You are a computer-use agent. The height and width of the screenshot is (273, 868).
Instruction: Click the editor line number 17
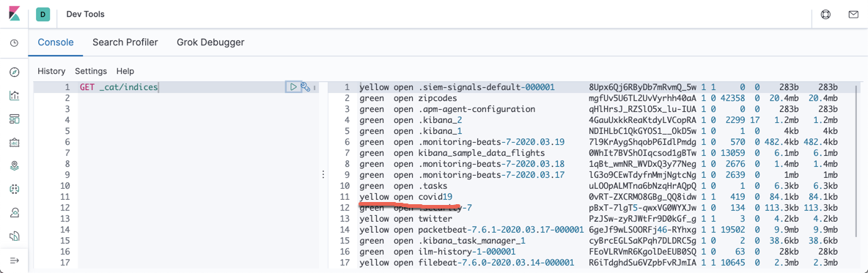65,263
